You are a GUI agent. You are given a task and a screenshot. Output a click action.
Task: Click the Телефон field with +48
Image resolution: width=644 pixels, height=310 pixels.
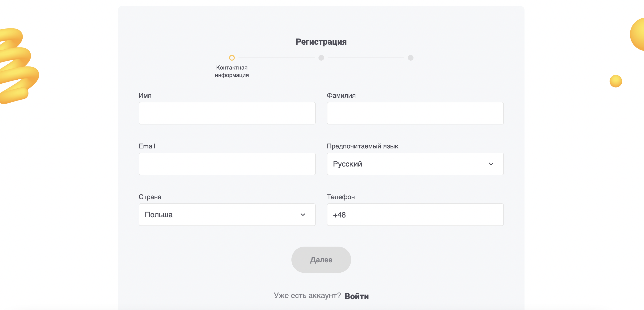[415, 215]
